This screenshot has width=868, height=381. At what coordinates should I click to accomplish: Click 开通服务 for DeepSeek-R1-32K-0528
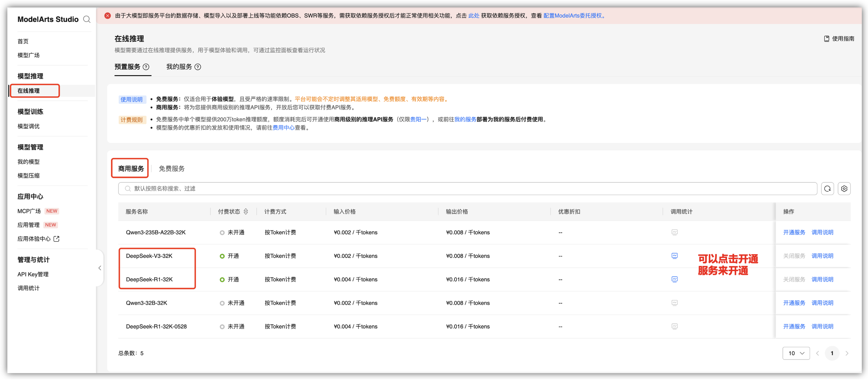[x=794, y=327]
